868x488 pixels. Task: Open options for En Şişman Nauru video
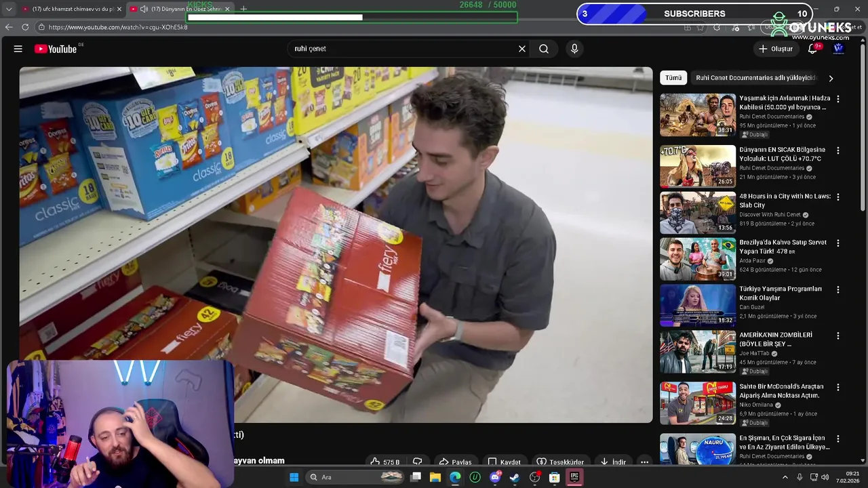[x=838, y=439]
